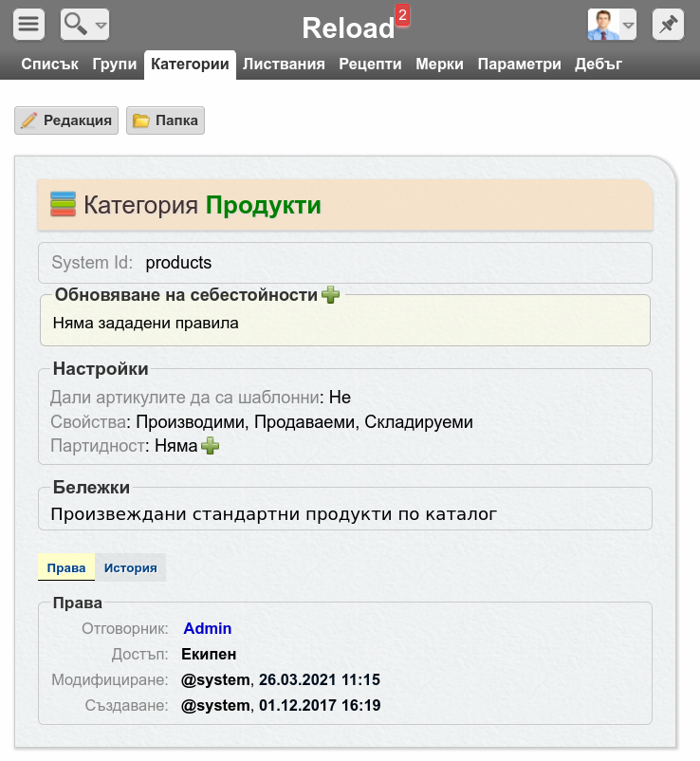The width and height of the screenshot is (700, 761).
Task: Select the Параметри tab
Action: [519, 65]
